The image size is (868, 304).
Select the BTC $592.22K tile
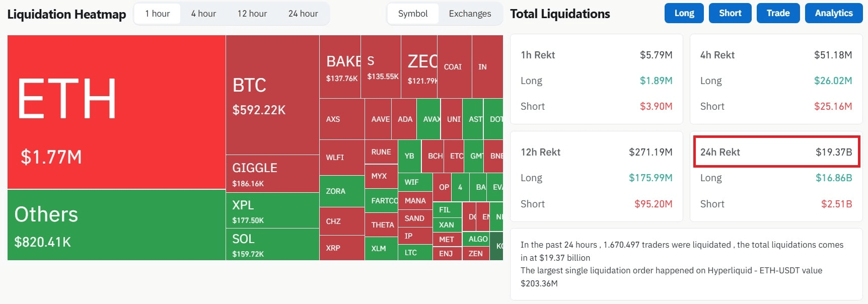coord(272,95)
